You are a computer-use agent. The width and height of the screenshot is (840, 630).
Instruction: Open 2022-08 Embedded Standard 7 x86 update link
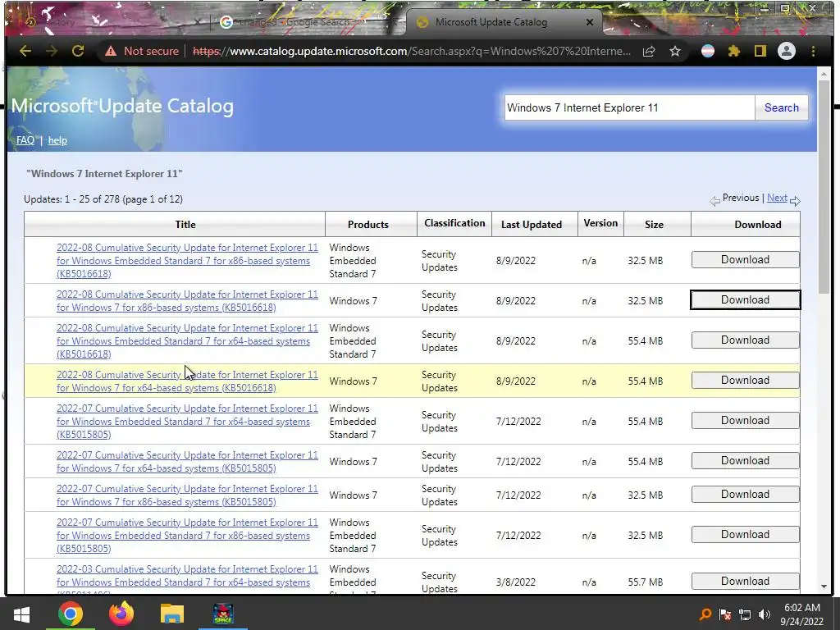click(x=187, y=261)
